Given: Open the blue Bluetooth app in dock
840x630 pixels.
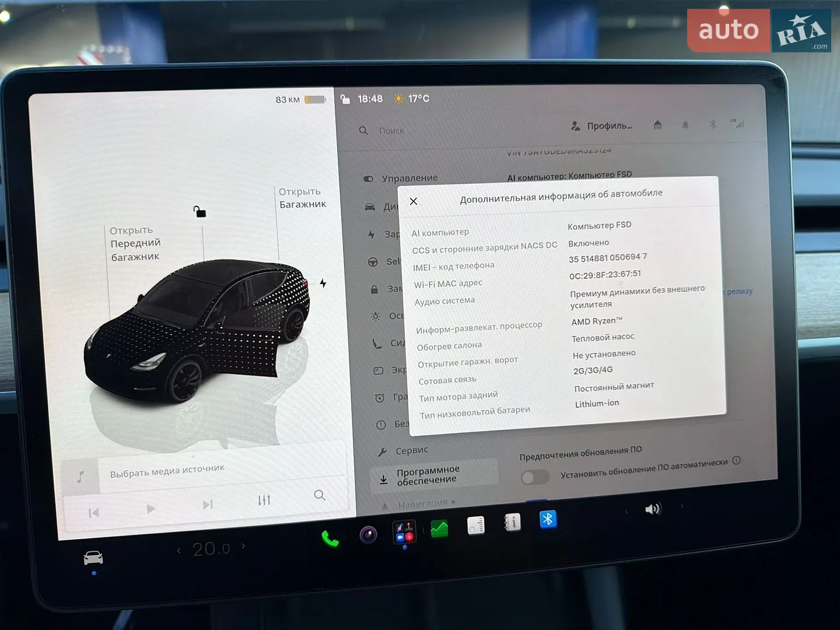Looking at the screenshot, I should coord(548,519).
